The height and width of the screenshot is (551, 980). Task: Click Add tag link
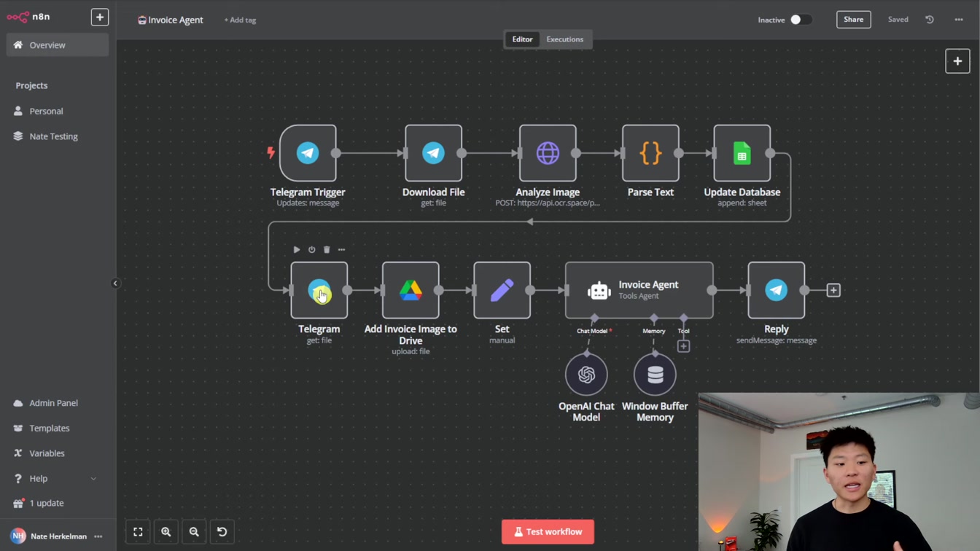[240, 20]
